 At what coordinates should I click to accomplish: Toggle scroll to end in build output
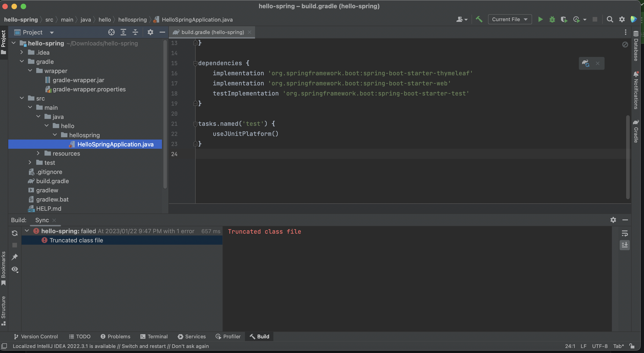coord(625,245)
